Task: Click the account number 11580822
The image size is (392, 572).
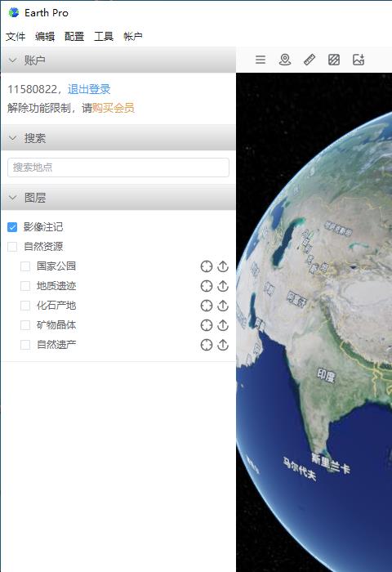Action: (33, 89)
